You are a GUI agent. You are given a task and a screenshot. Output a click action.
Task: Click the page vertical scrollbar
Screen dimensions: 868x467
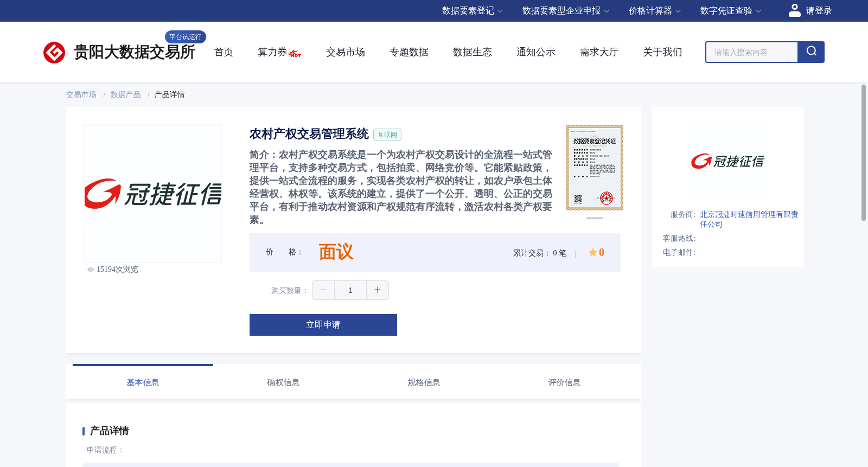pyautogui.click(x=864, y=152)
